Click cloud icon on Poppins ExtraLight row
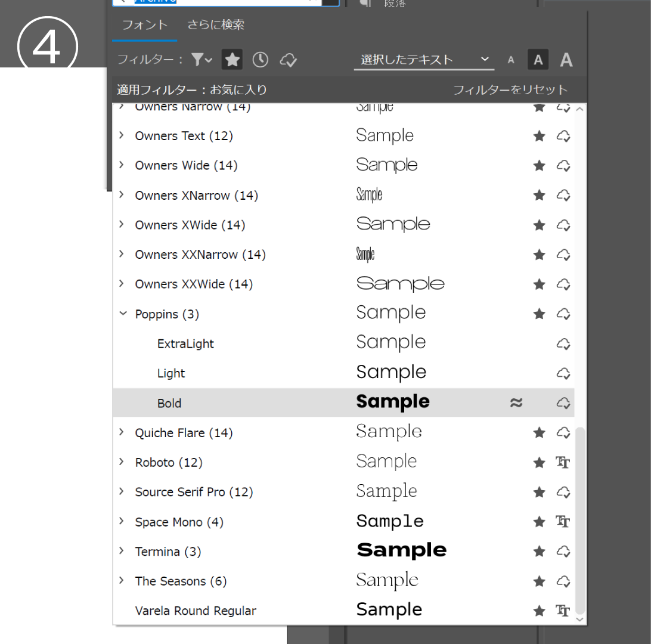 pyautogui.click(x=563, y=344)
